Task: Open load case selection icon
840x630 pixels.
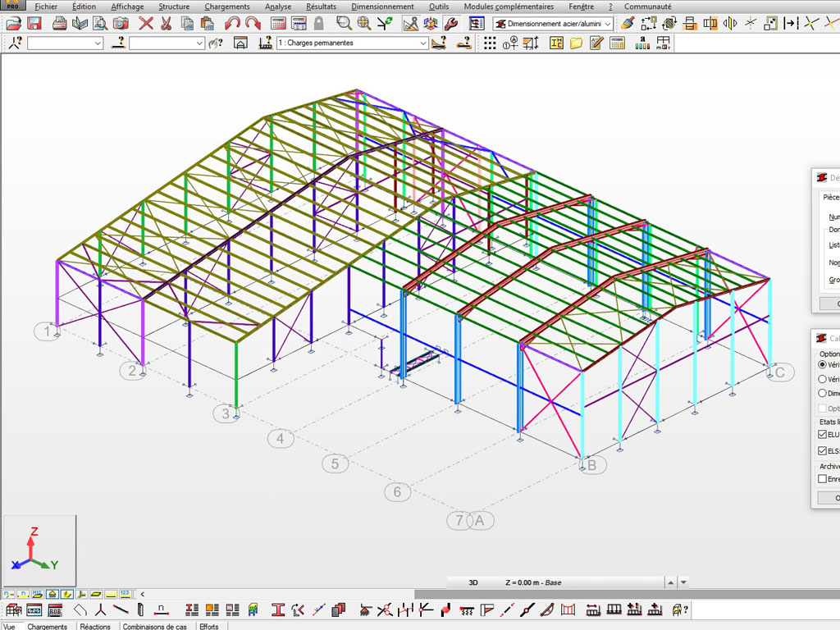Action: point(265,43)
